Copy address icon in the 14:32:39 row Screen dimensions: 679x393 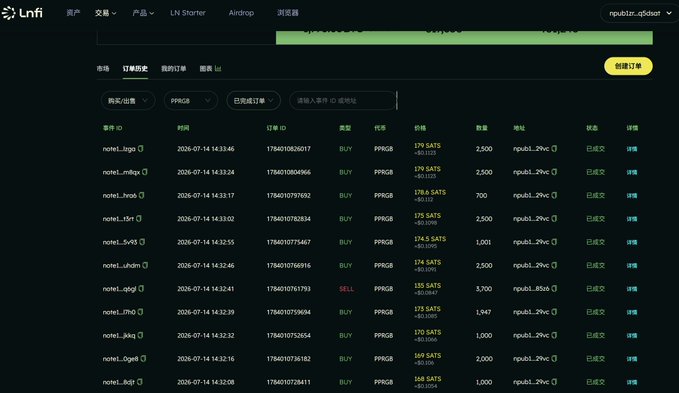[554, 312]
